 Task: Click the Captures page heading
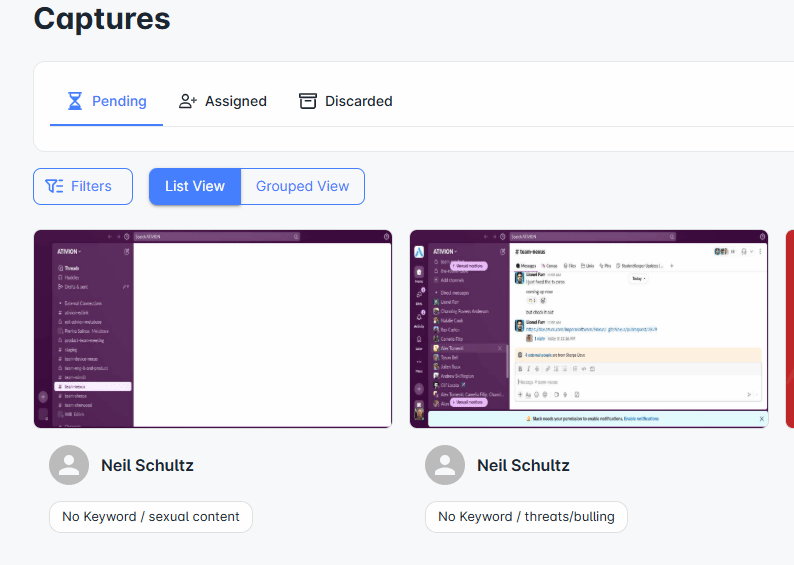(102, 19)
